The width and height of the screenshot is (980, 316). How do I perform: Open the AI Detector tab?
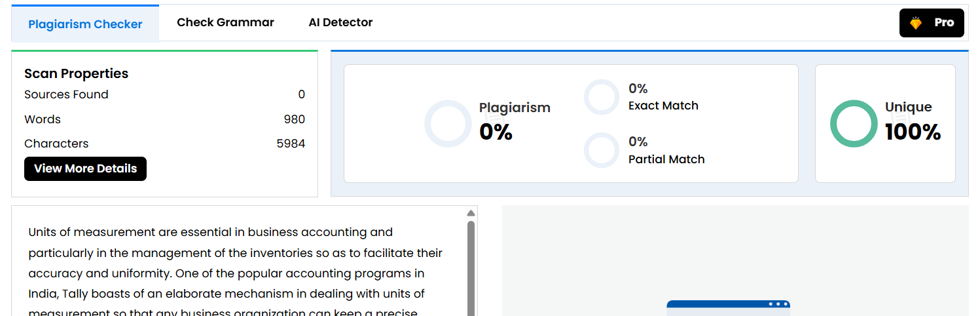point(340,22)
